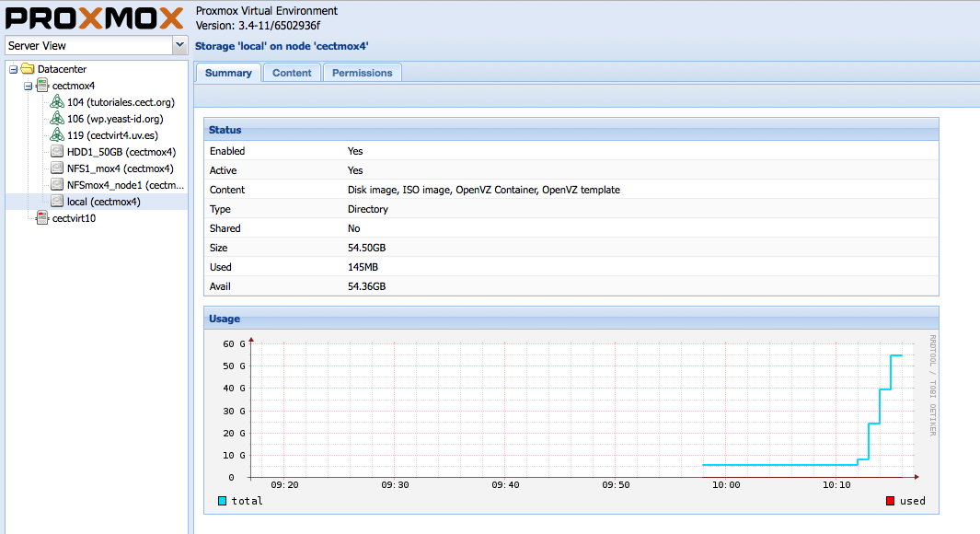Click the Usage panel header
Screen dimensions: 980x534
point(571,319)
